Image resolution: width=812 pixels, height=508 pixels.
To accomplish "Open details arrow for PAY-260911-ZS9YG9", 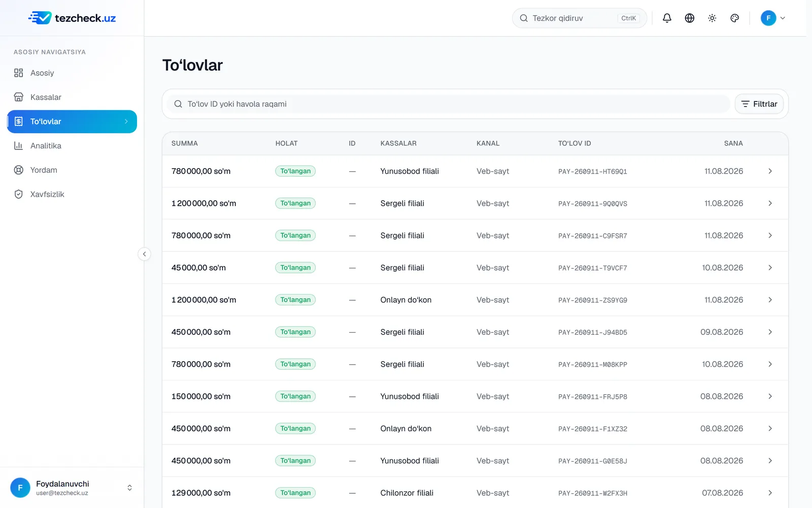I will click(770, 300).
